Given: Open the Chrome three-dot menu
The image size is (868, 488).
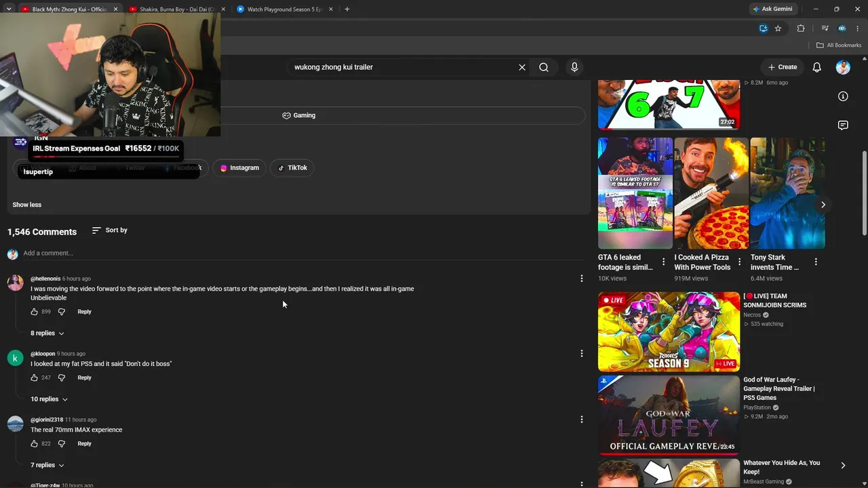Looking at the screenshot, I should pos(858,28).
